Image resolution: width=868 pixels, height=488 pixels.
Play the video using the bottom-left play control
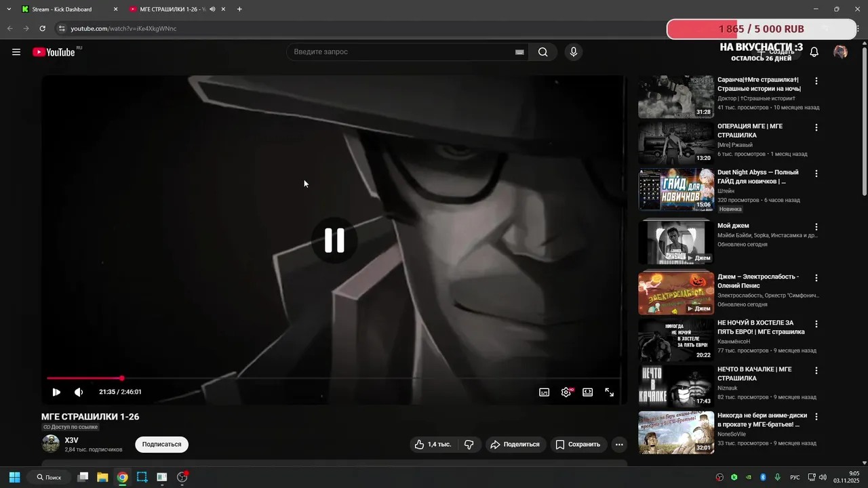pos(56,392)
